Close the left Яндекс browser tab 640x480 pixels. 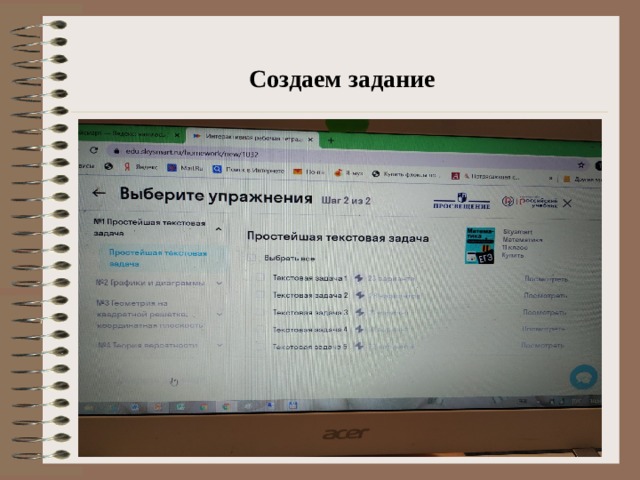tap(177, 135)
